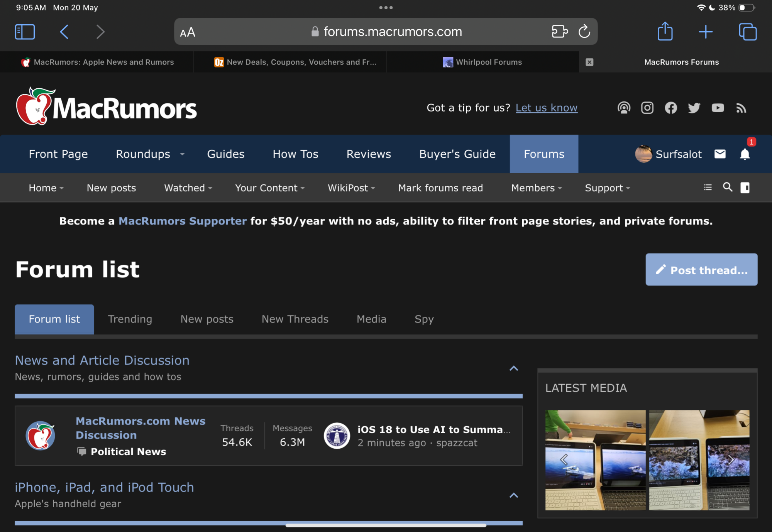Viewport: 772px width, 532px height.
Task: Open the alerts bell icon
Action: pyautogui.click(x=745, y=154)
